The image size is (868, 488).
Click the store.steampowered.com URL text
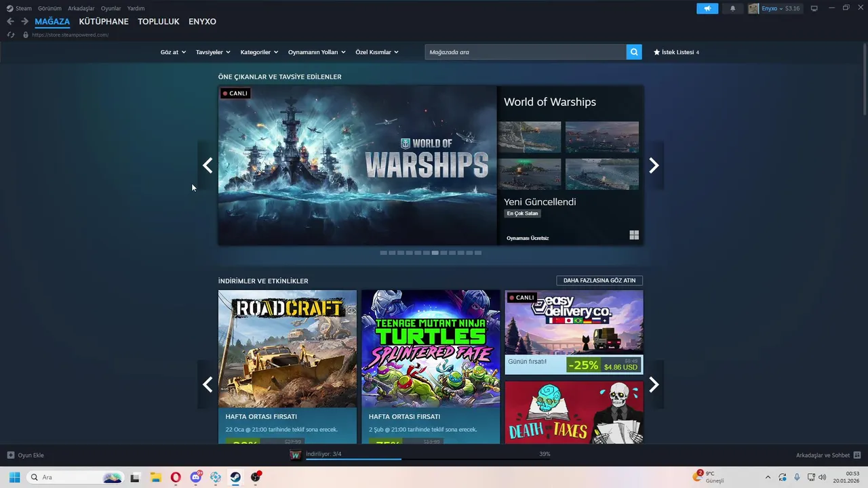70,35
